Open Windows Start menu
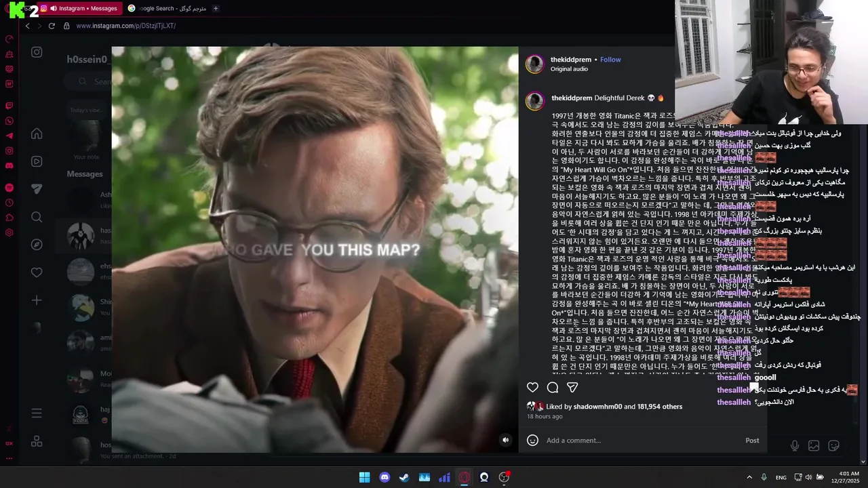This screenshot has width=868, height=488. [364, 477]
